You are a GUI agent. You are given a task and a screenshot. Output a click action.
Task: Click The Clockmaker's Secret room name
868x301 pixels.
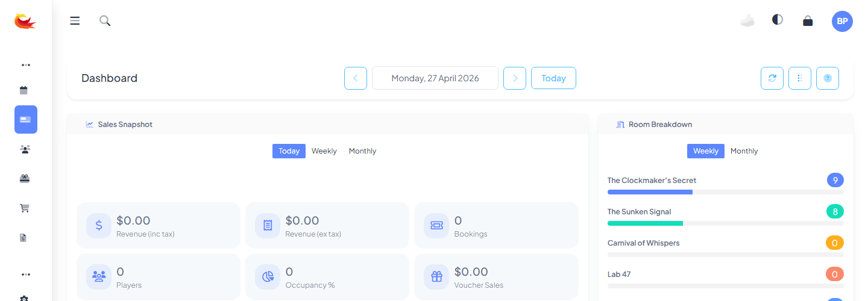point(652,180)
